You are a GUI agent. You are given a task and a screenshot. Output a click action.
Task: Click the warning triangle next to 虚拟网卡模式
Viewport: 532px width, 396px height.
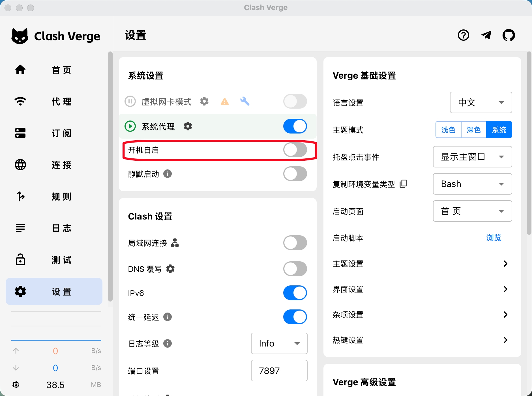tap(224, 102)
